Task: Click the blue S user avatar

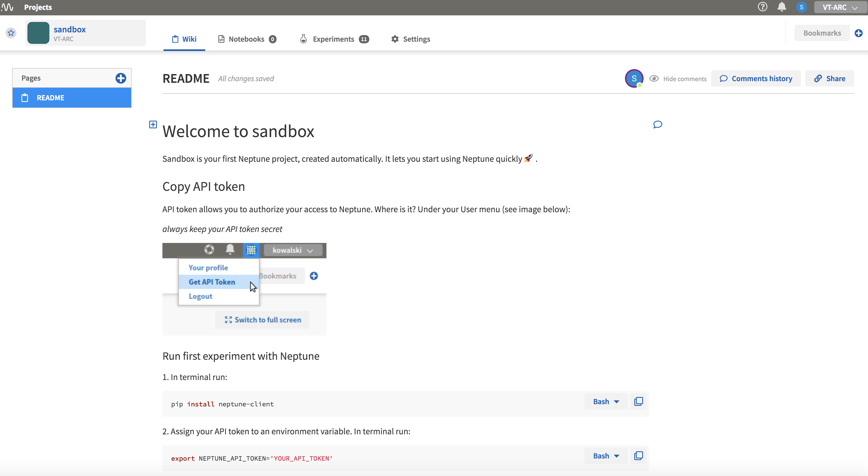Action: [x=801, y=7]
